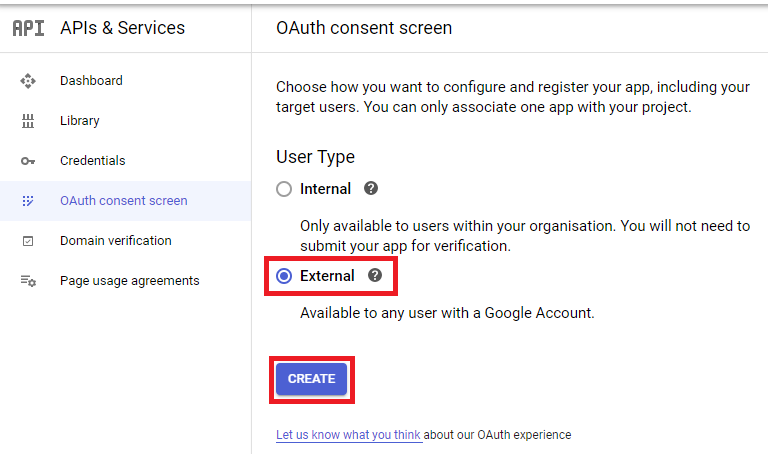Click the API logo icon
Viewport: 768px width, 454px height.
coord(28,28)
